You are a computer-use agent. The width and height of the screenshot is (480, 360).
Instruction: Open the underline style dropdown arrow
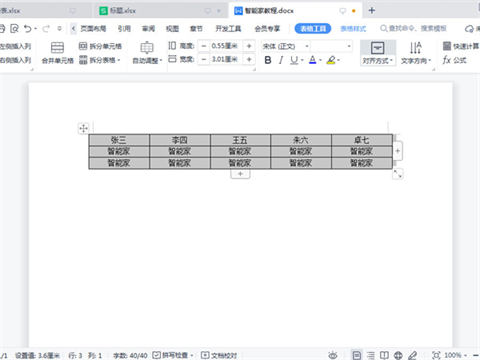[x=302, y=60]
